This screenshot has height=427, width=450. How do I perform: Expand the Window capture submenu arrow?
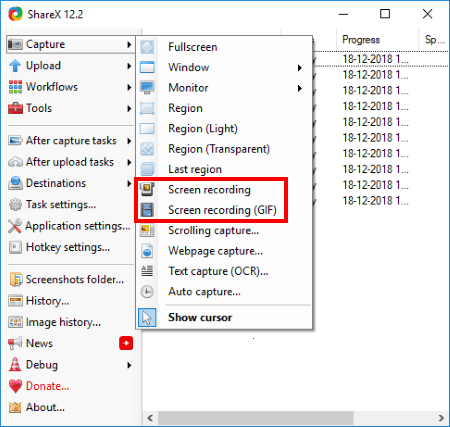click(x=300, y=68)
